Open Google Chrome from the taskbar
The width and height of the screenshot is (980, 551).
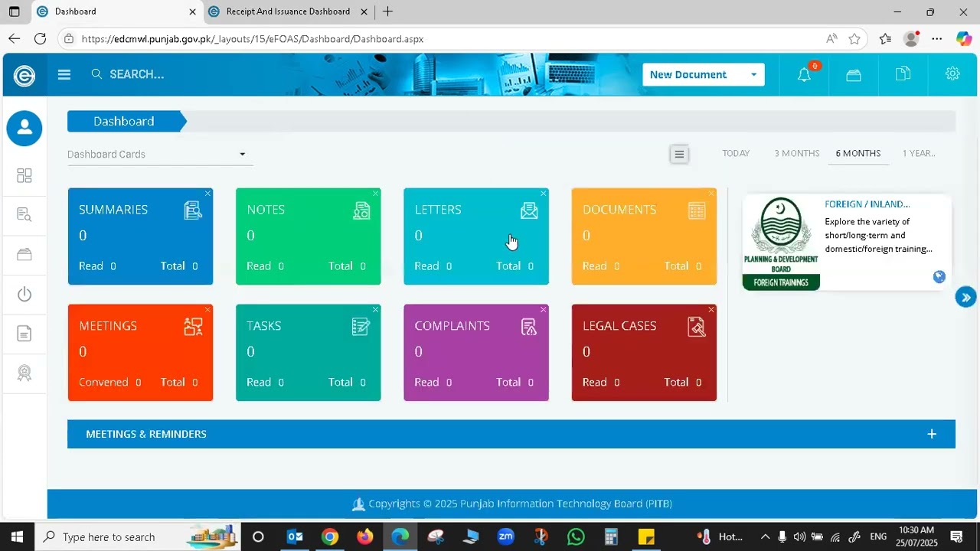coord(329,537)
